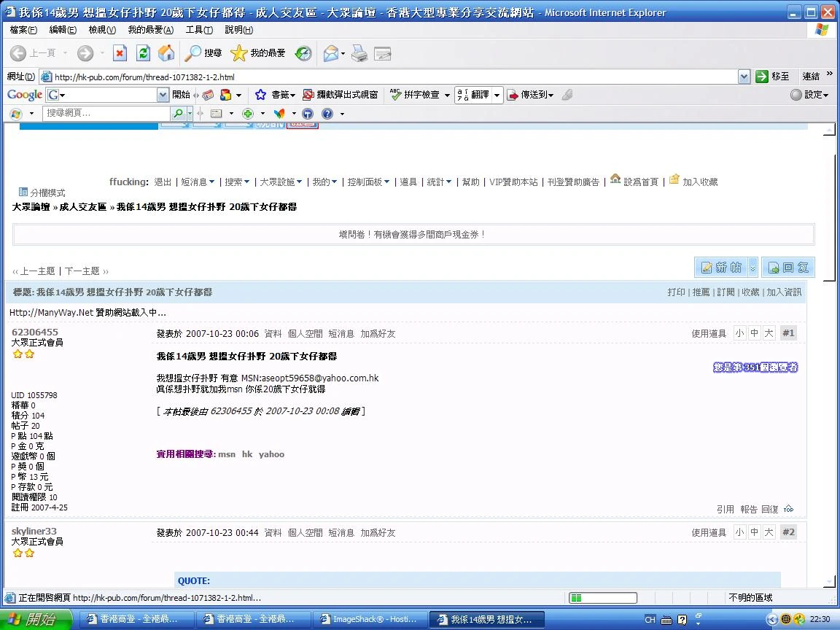Image resolution: width=840 pixels, height=630 pixels.
Task: Click TOP arrow icon in post #1
Action: tap(788, 509)
